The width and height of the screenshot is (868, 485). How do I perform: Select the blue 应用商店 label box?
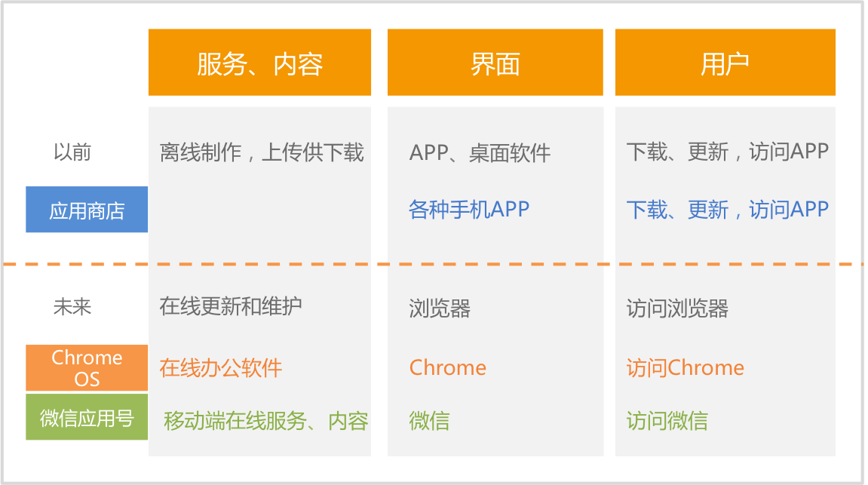(87, 210)
